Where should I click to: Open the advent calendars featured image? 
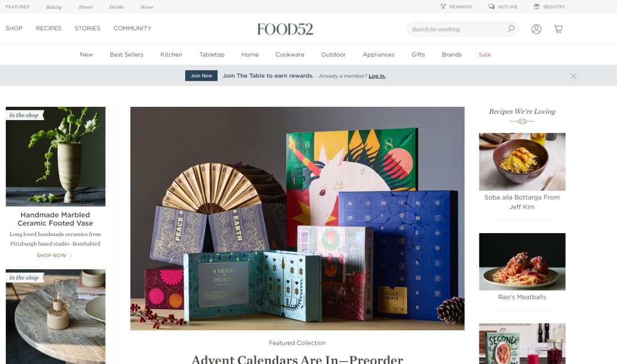297,218
